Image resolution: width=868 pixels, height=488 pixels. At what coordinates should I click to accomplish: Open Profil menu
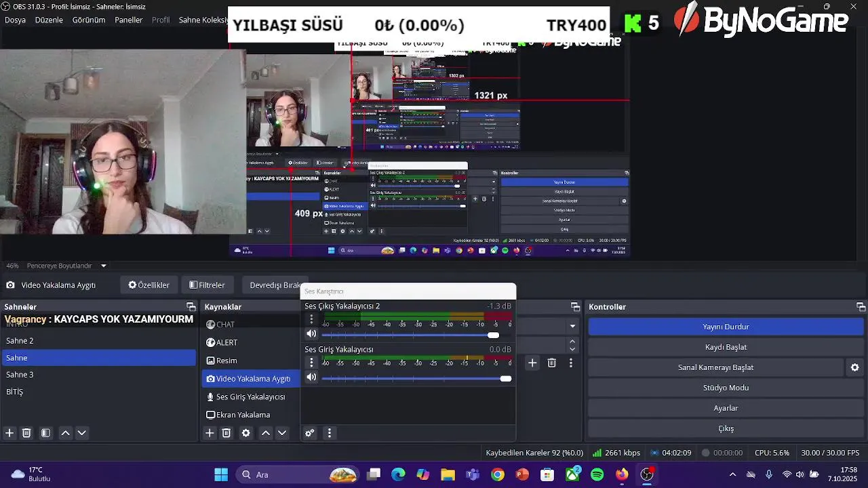(161, 20)
